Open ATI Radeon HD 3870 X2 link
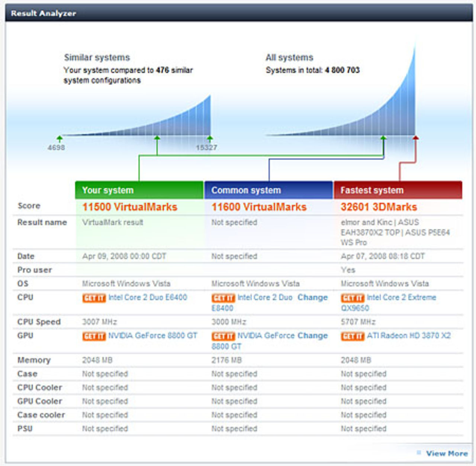The height and width of the screenshot is (466, 476). point(409,336)
